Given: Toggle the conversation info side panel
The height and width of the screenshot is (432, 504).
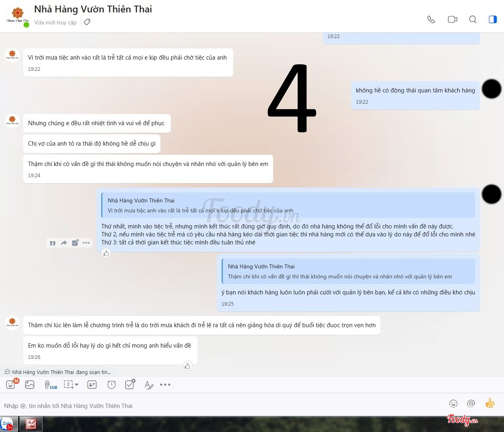Looking at the screenshot, I should pos(493,20).
